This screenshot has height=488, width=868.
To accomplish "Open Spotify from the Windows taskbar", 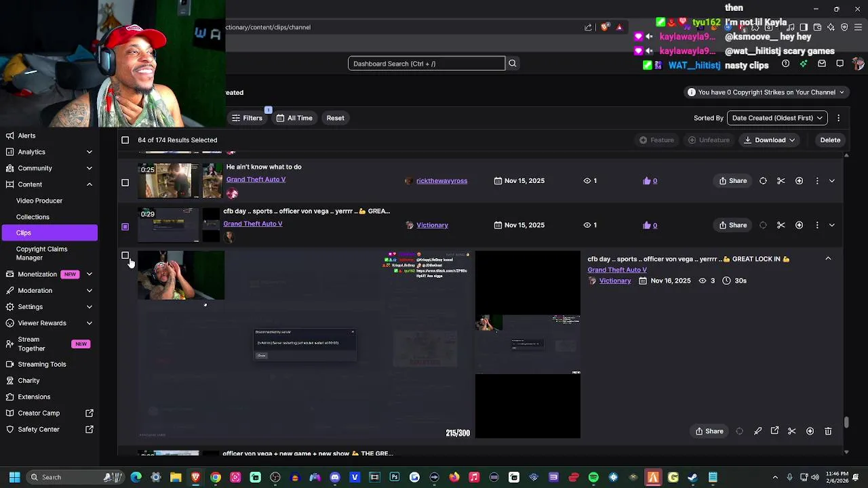I will point(593,477).
